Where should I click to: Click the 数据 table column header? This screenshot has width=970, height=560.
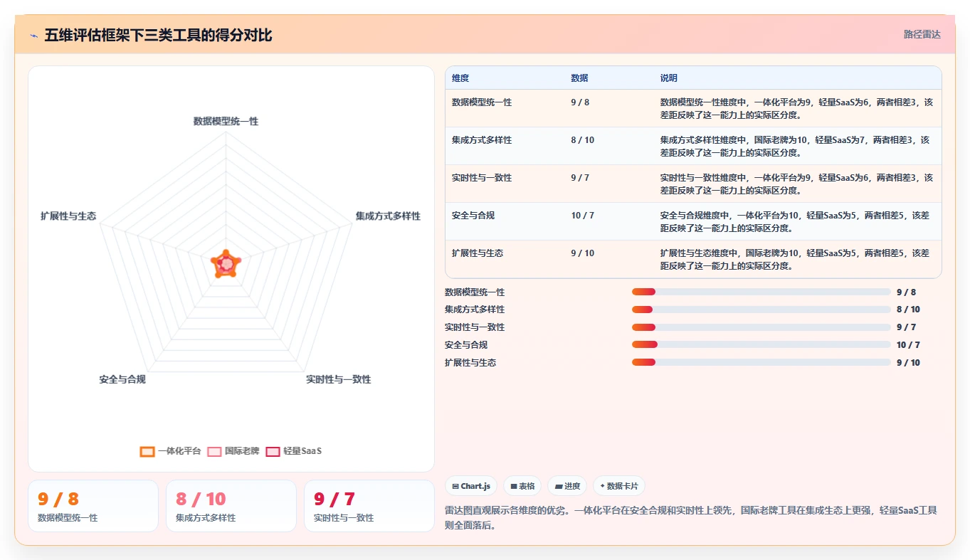point(579,78)
